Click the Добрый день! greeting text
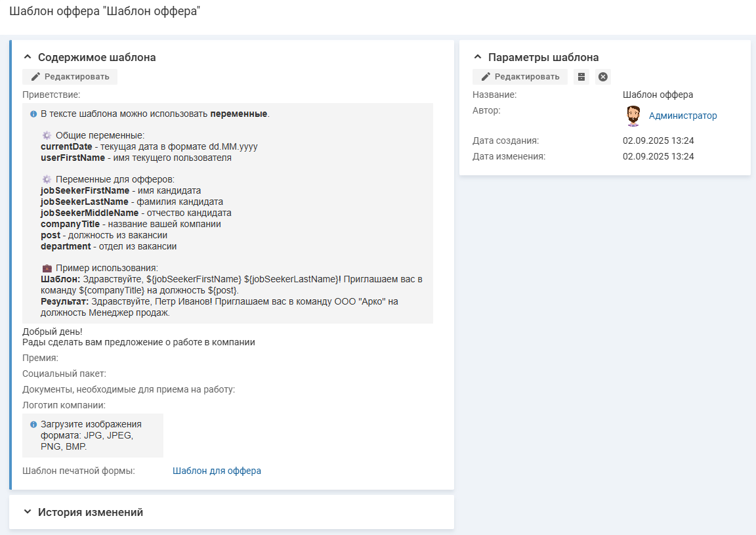This screenshot has width=756, height=535. tap(57, 332)
